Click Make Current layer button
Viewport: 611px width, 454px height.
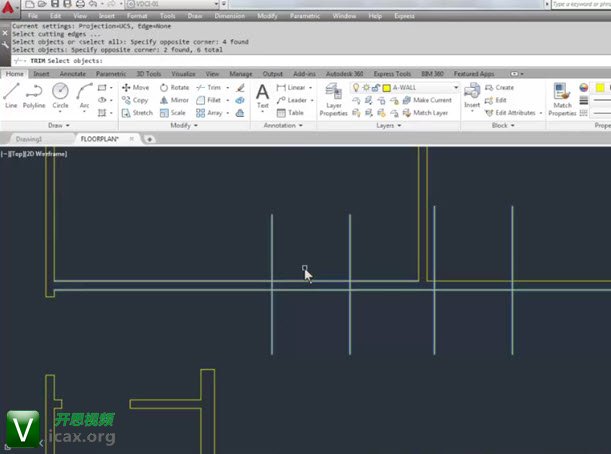click(427, 100)
